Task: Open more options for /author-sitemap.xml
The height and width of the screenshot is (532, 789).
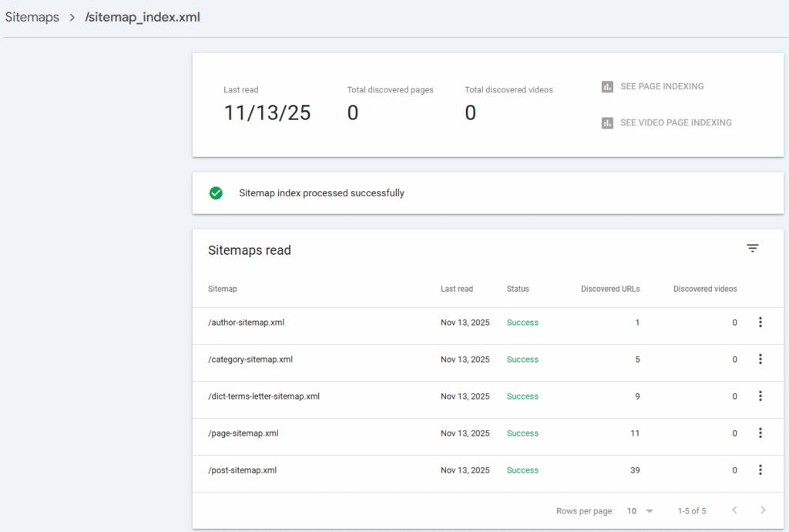Action: coord(760,323)
